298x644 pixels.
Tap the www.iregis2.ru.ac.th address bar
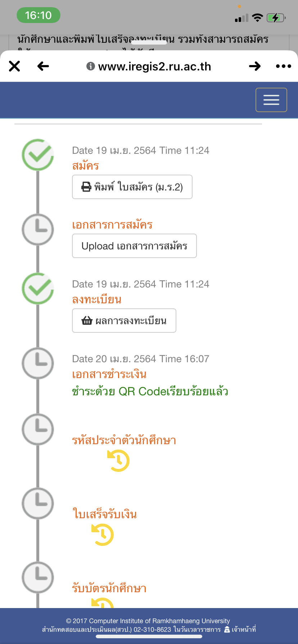pyautogui.click(x=149, y=66)
